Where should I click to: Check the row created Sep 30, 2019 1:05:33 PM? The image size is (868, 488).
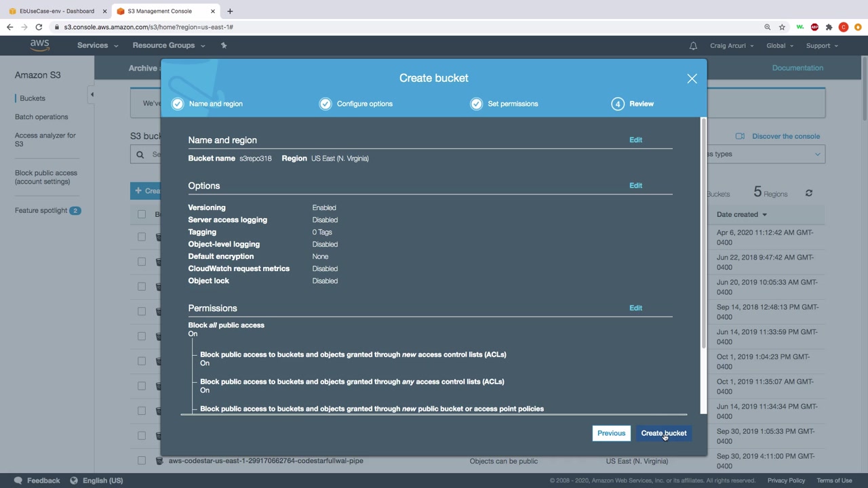(x=142, y=436)
